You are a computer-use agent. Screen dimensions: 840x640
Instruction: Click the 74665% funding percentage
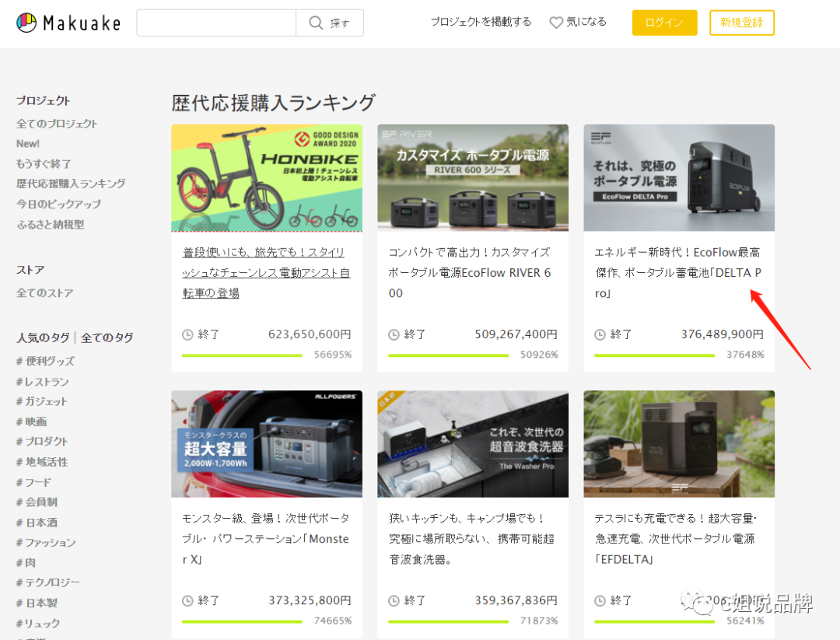[333, 621]
